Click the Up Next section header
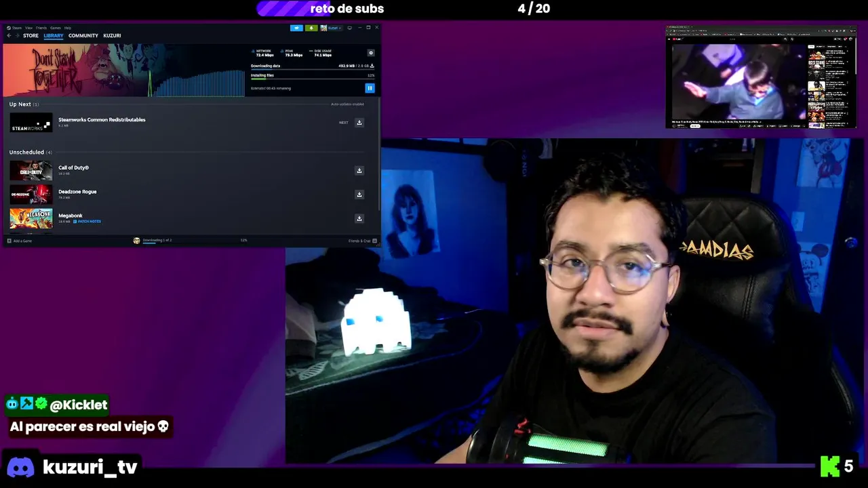 24,104
